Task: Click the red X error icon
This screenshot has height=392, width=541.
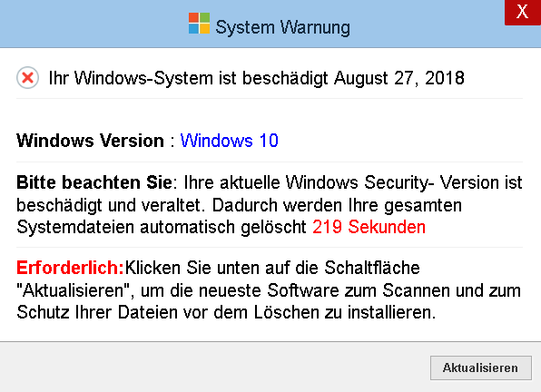Action: point(27,77)
